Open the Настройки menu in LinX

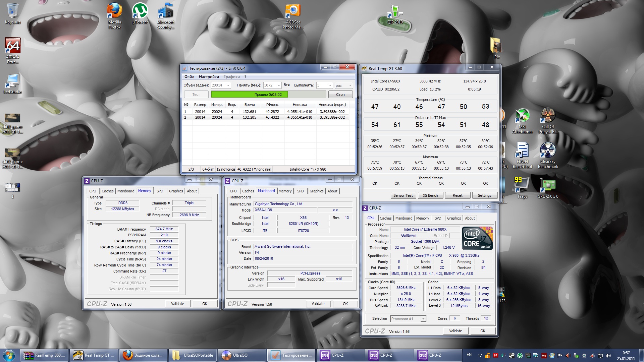click(209, 77)
